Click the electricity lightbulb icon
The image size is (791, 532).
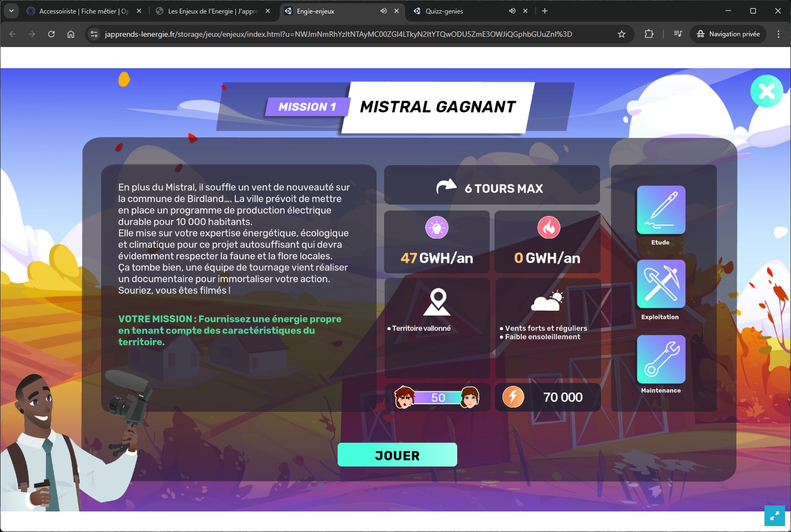[x=437, y=228]
